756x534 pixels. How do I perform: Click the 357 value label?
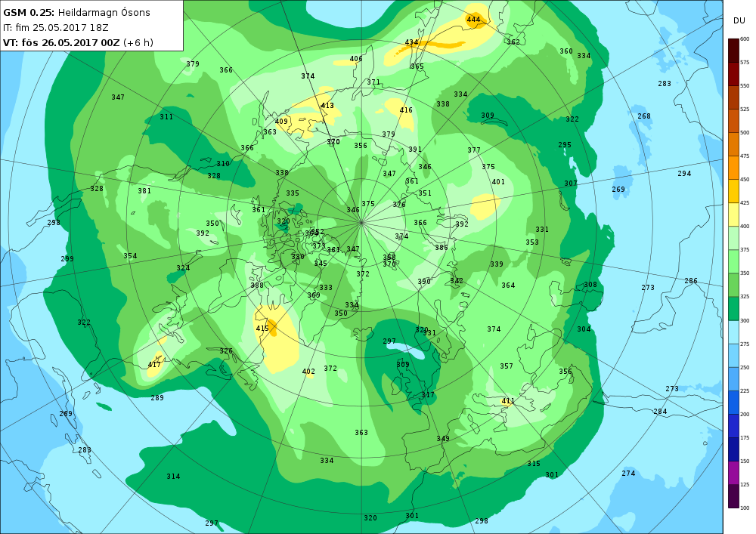point(507,366)
